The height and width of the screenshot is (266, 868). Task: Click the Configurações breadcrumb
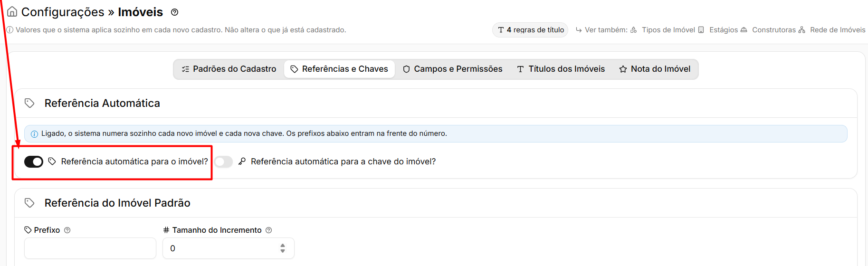click(x=63, y=12)
